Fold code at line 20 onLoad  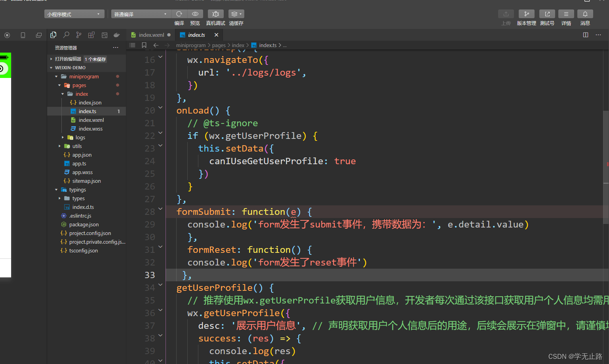coord(160,108)
